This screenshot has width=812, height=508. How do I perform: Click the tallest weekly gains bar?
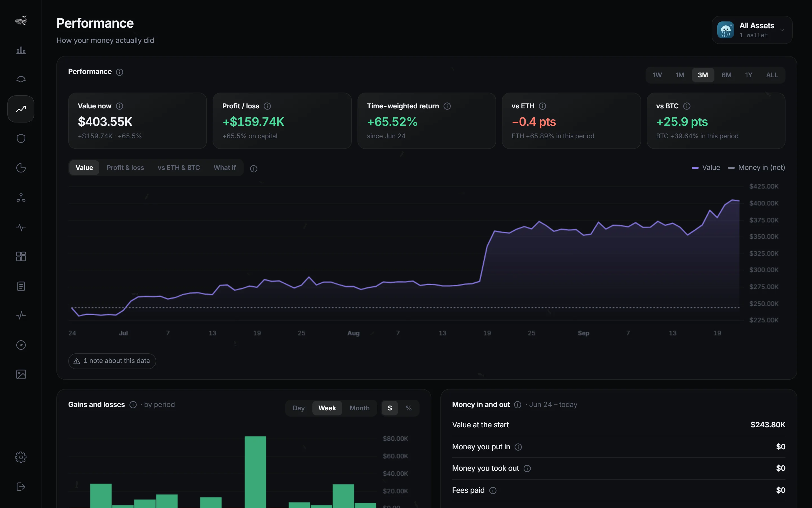pos(255,472)
